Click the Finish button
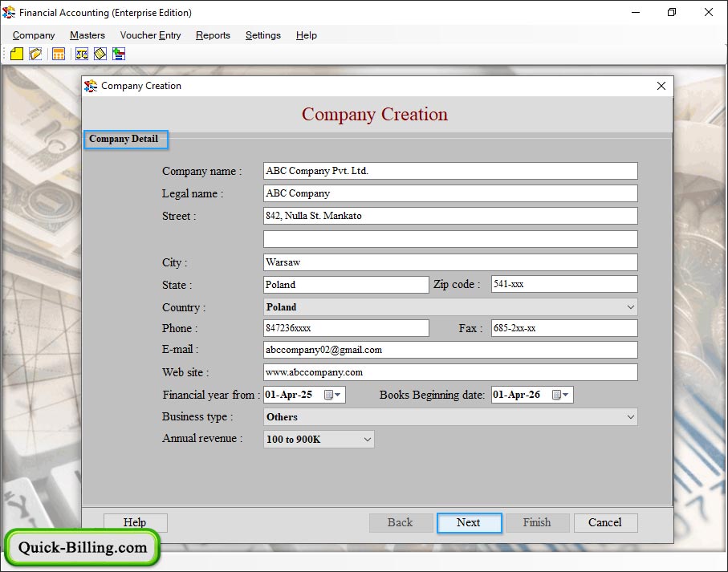This screenshot has width=728, height=572. pos(537,523)
